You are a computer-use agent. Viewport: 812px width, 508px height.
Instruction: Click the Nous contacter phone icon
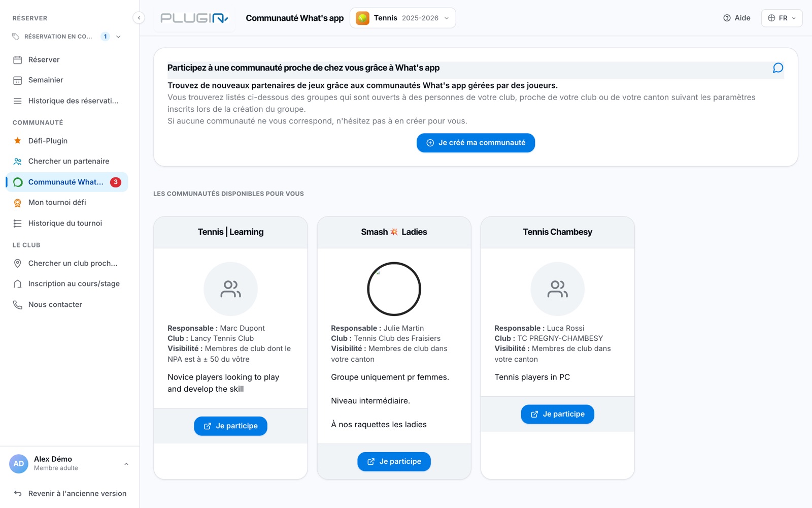18,305
